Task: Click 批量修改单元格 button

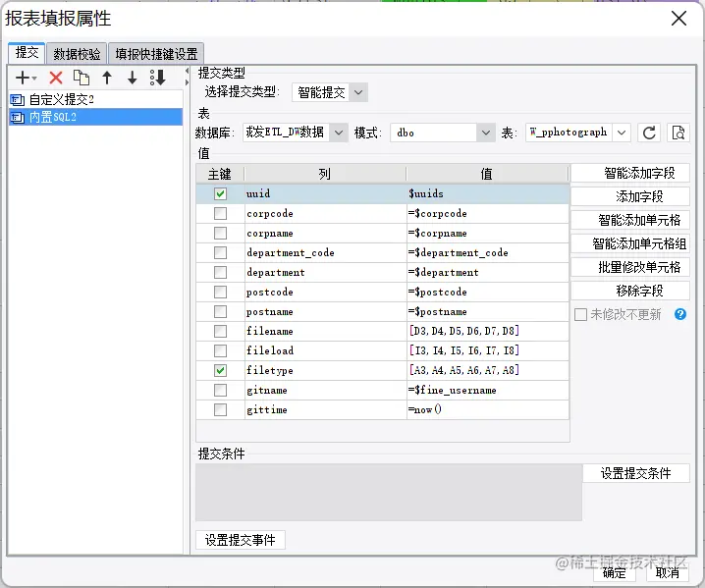Action: click(x=630, y=267)
